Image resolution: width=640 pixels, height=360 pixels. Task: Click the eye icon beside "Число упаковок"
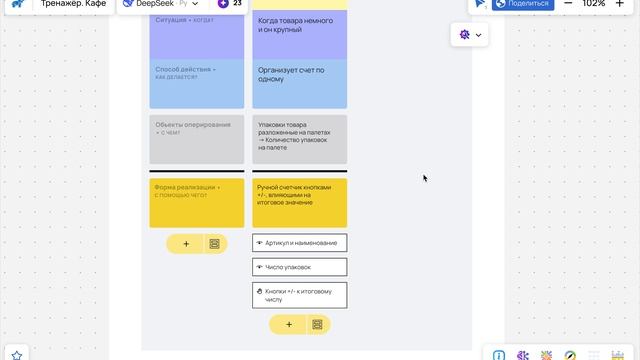[259, 267]
